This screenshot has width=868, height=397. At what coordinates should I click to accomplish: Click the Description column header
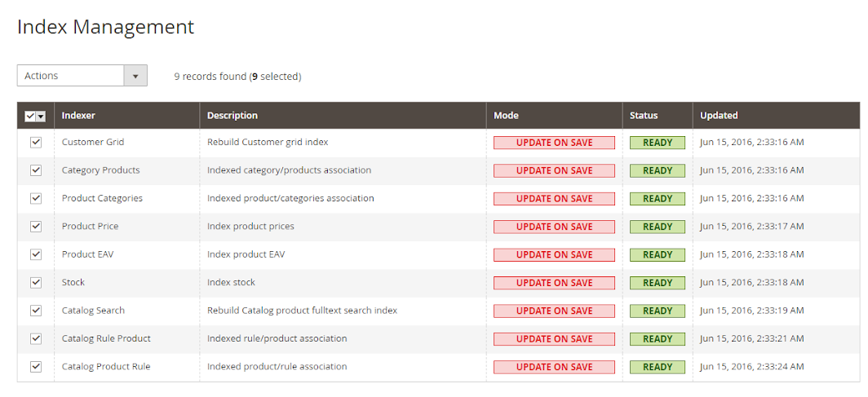coord(232,116)
